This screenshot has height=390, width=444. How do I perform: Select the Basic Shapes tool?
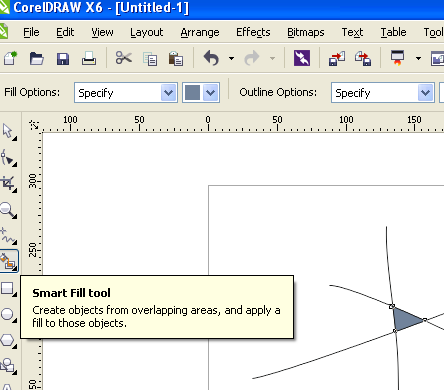tap(8, 366)
